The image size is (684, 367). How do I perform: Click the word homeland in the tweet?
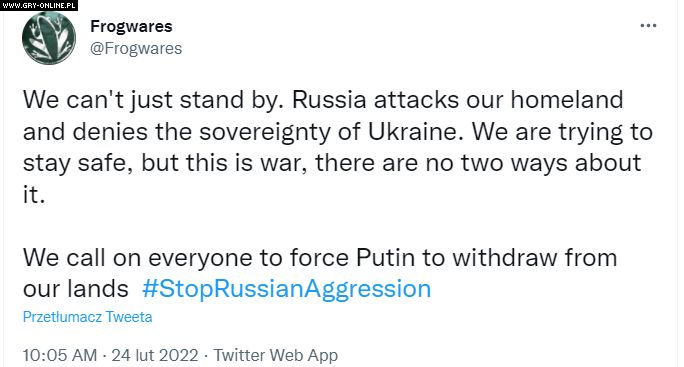tap(567, 100)
